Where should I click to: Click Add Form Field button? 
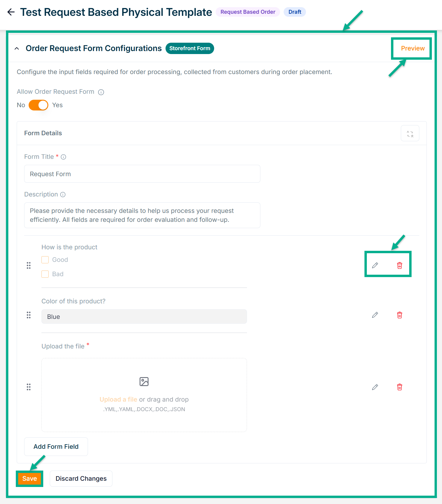pos(56,447)
